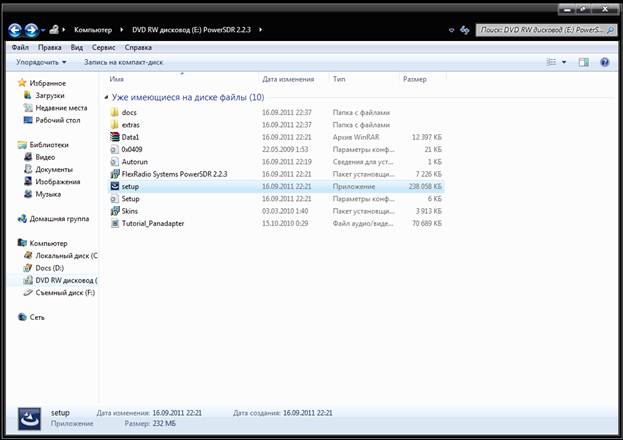The width and height of the screenshot is (623, 440).
Task: Open Загрузки in favorites
Action: 44,95
